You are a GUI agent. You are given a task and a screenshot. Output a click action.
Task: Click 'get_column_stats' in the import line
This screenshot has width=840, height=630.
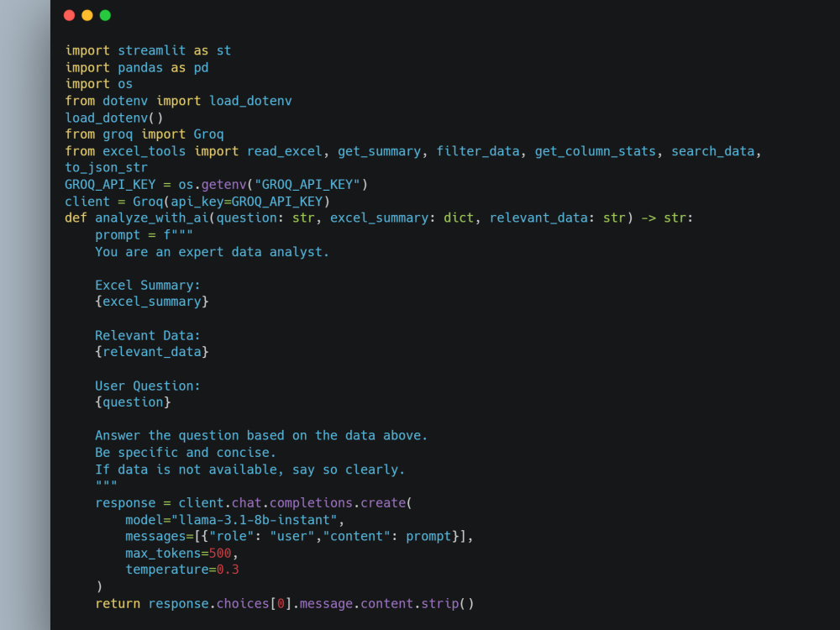pyautogui.click(x=596, y=151)
